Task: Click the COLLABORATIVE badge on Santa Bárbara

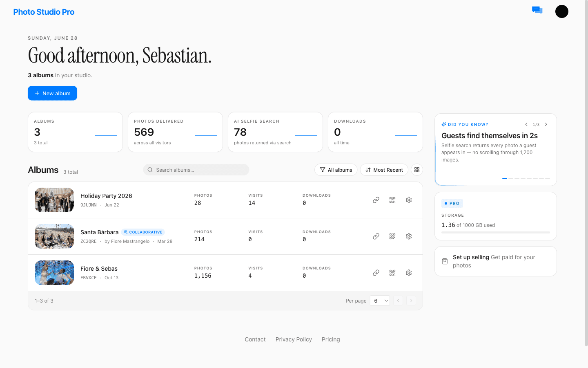Action: [143, 232]
